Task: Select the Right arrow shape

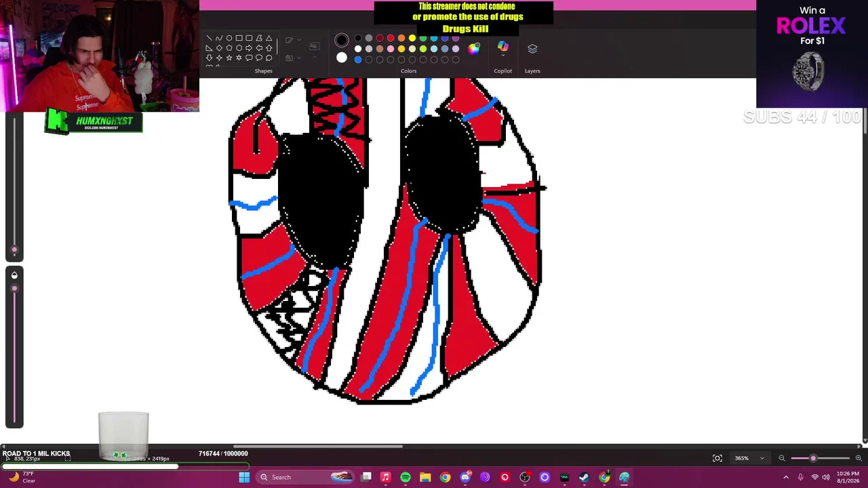Action: coord(249,48)
